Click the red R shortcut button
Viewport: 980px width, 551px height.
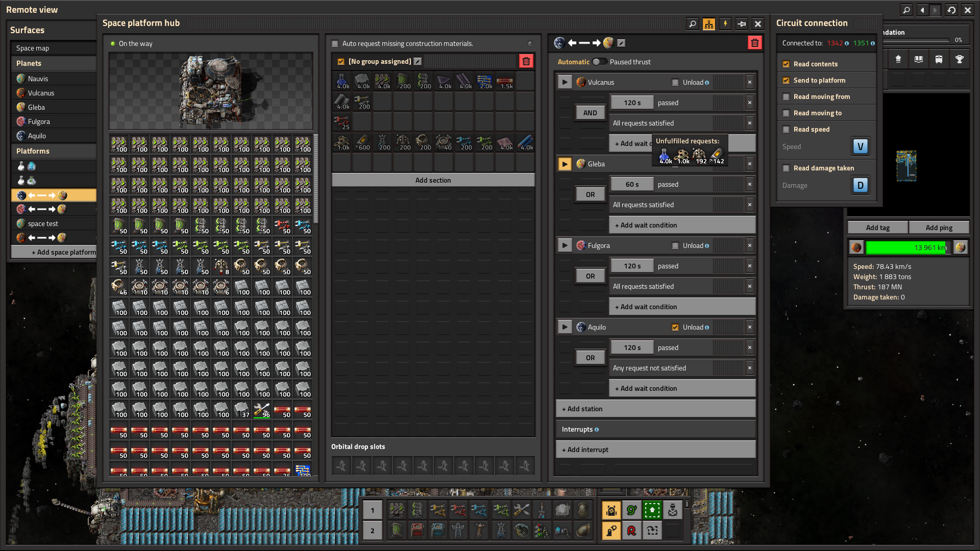[632, 531]
